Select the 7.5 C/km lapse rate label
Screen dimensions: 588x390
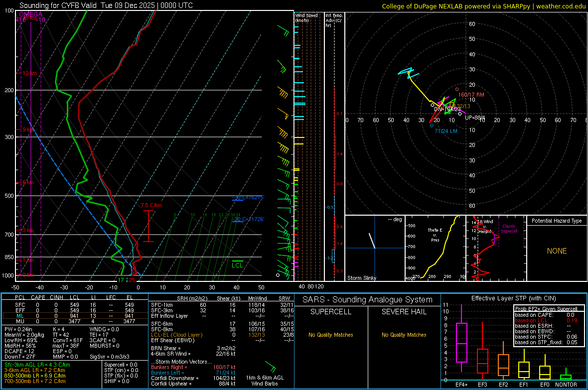(151, 206)
